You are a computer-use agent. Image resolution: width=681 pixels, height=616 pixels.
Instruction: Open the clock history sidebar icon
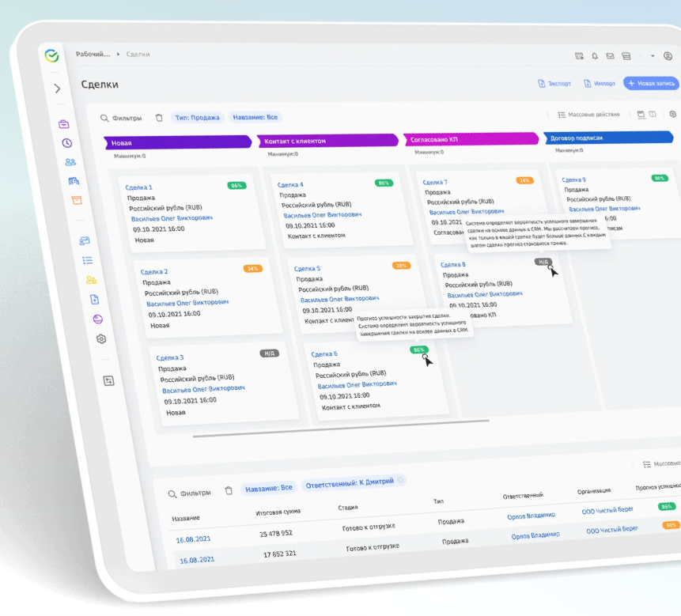67,143
